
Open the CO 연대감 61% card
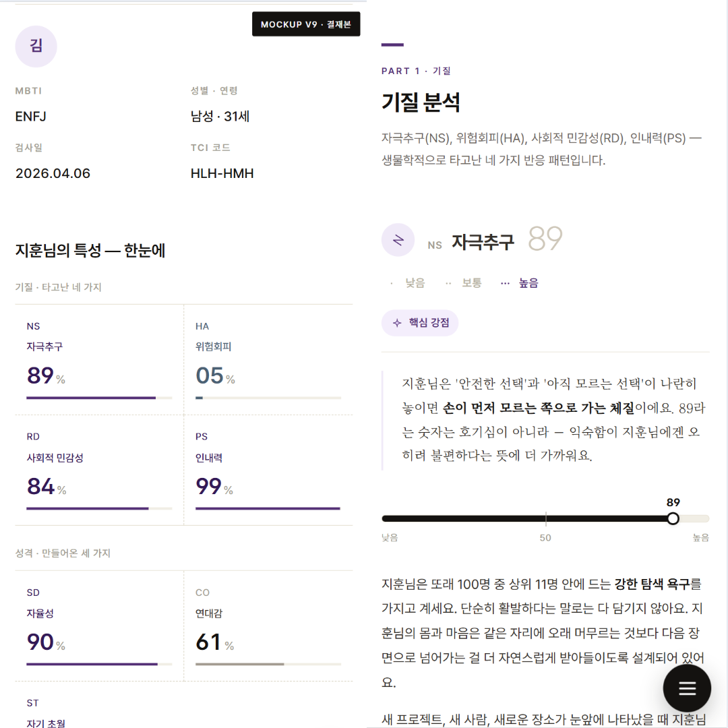click(268, 626)
